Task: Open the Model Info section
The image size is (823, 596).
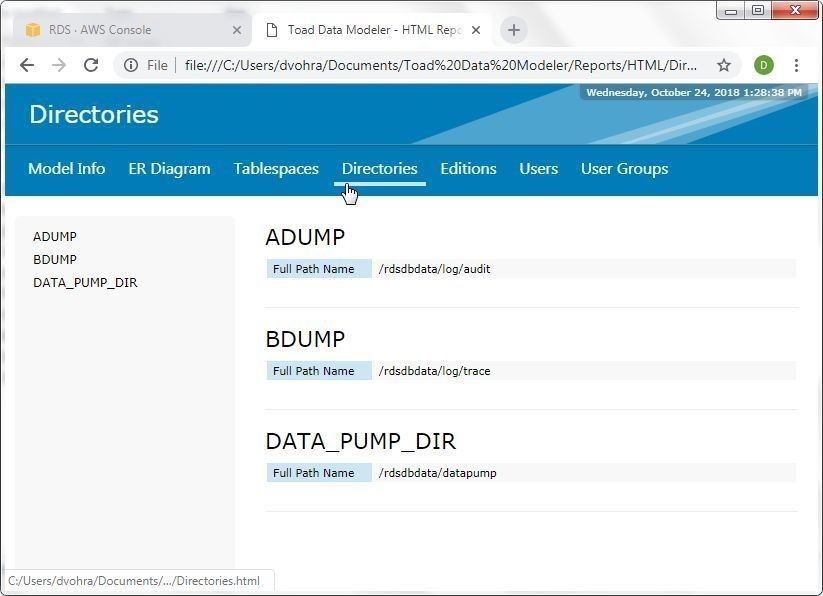Action: click(67, 168)
